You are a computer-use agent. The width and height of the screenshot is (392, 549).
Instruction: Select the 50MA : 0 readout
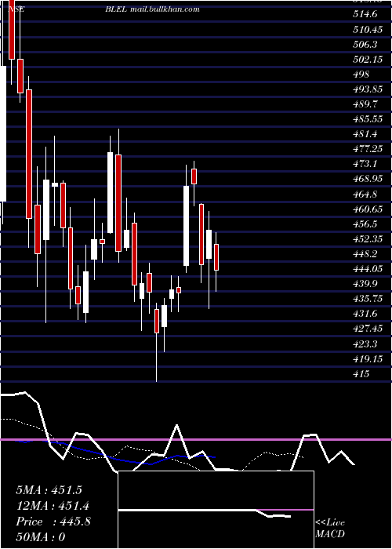[41, 537]
